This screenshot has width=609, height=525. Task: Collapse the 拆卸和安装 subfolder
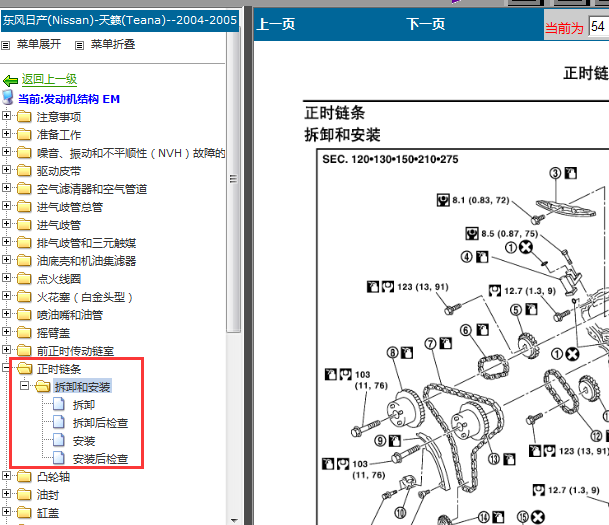click(24, 386)
